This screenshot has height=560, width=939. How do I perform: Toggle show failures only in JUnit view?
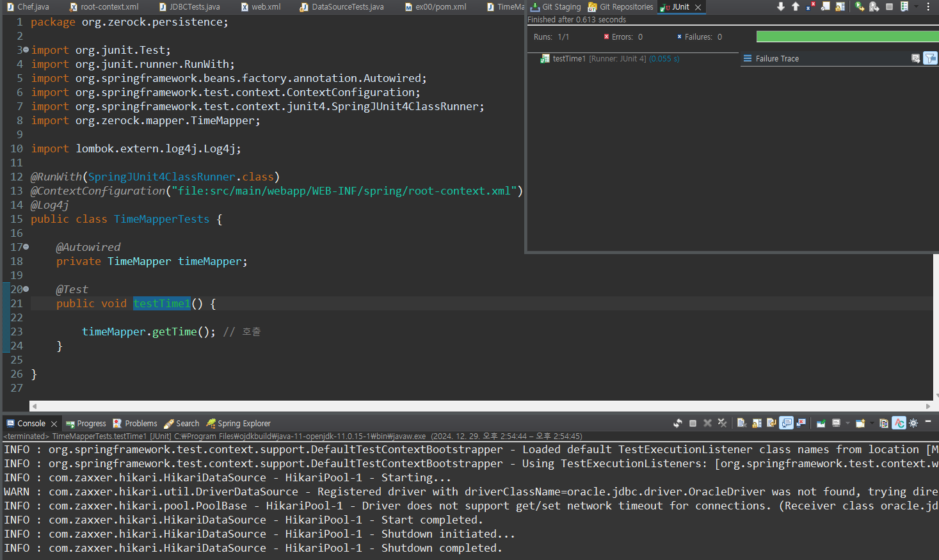click(810, 6)
